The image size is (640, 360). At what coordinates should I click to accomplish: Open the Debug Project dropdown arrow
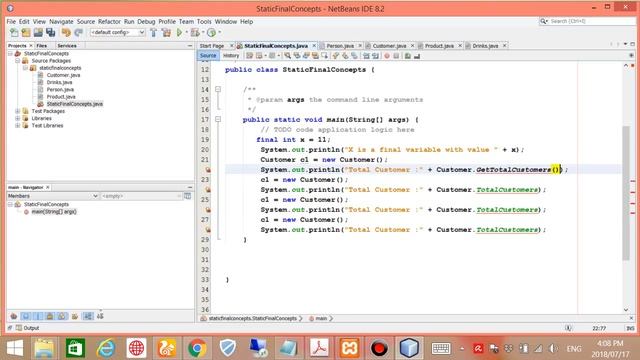coord(202,32)
